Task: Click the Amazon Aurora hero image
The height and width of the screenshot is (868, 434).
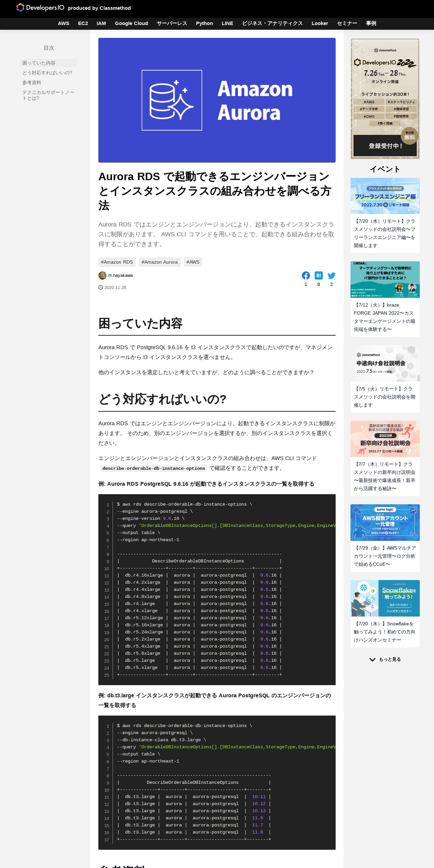Action: (x=217, y=100)
